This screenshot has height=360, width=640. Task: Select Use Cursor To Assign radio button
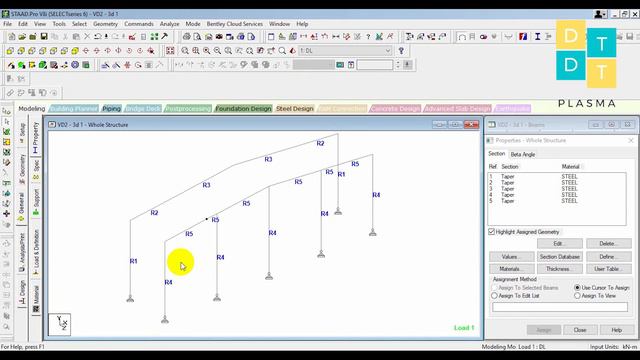(x=577, y=288)
